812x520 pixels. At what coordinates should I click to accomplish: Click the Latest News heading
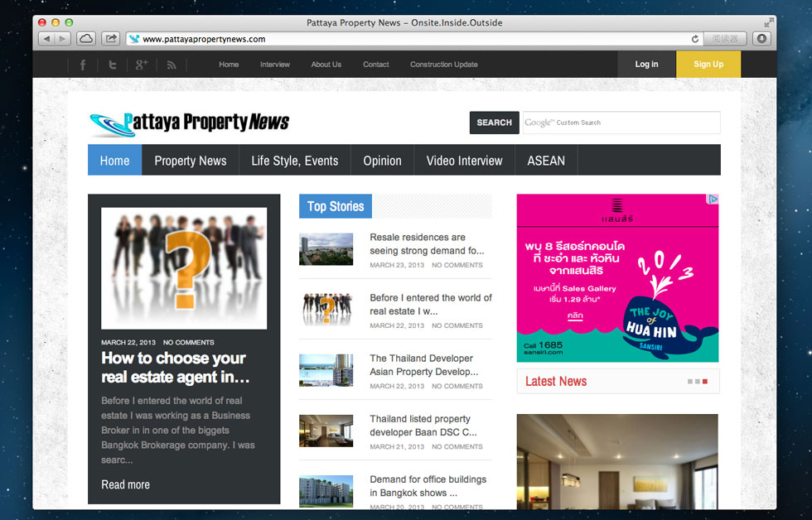556,382
